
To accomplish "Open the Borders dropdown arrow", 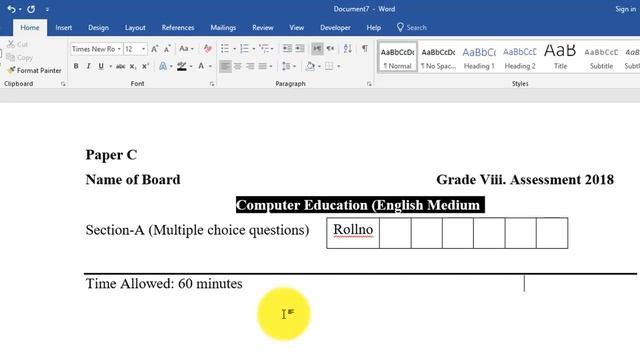I will (x=338, y=66).
